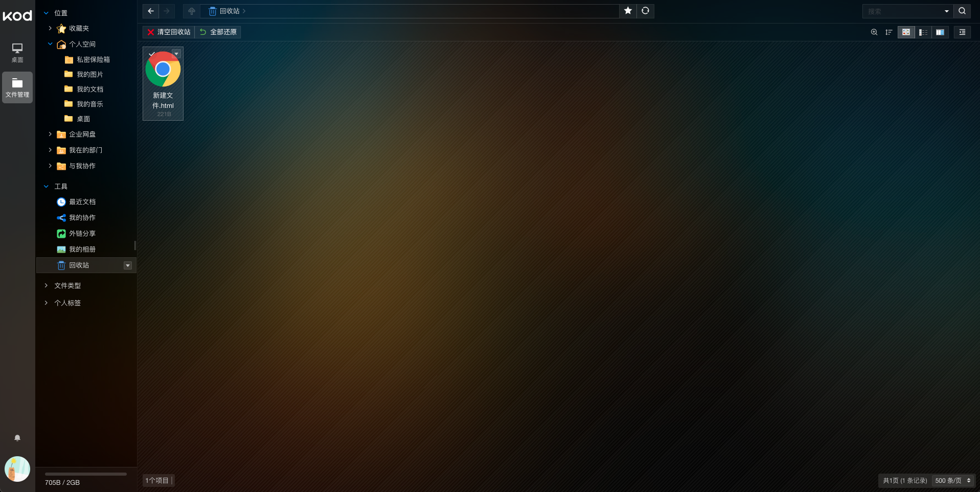This screenshot has width=980, height=492.
Task: Collapse the 个人空间 tree node
Action: 50,44
